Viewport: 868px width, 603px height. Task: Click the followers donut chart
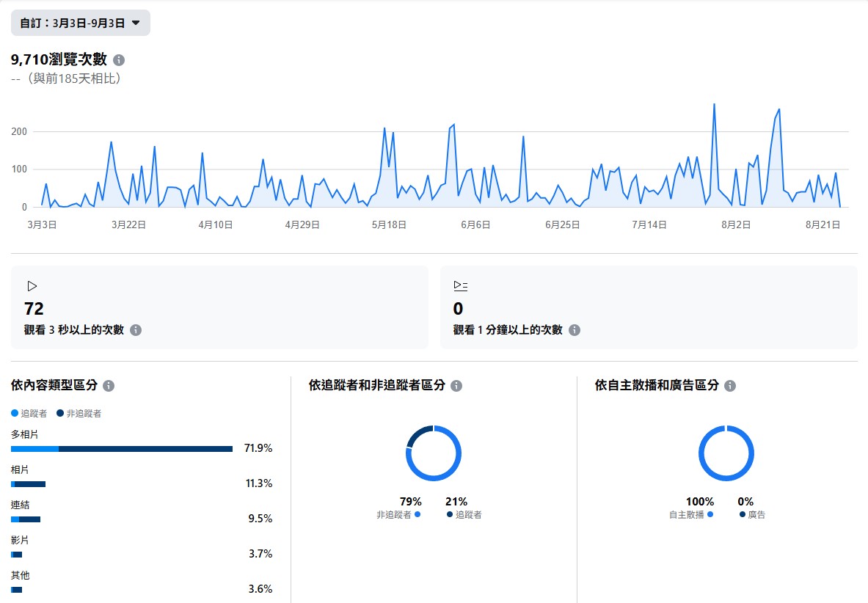pyautogui.click(x=434, y=453)
